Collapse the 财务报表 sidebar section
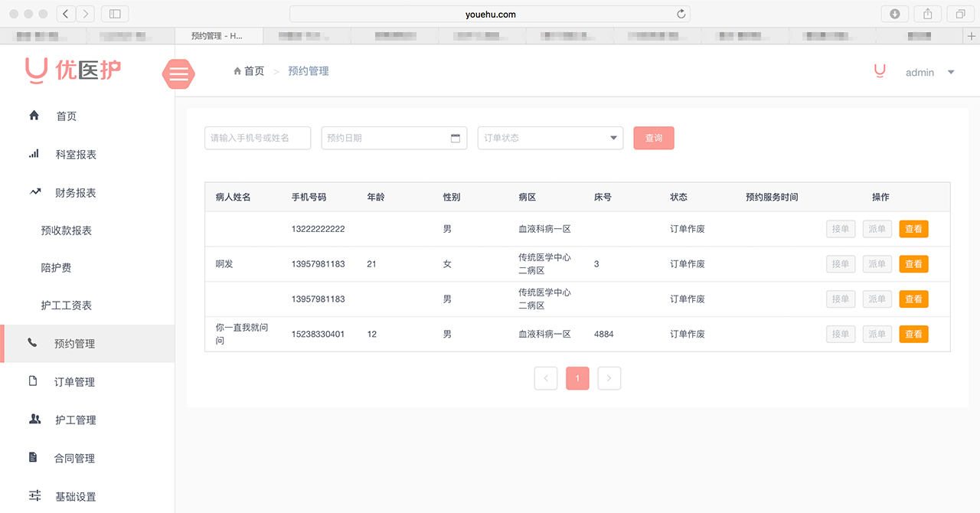The width and height of the screenshot is (980, 513). pos(75,193)
